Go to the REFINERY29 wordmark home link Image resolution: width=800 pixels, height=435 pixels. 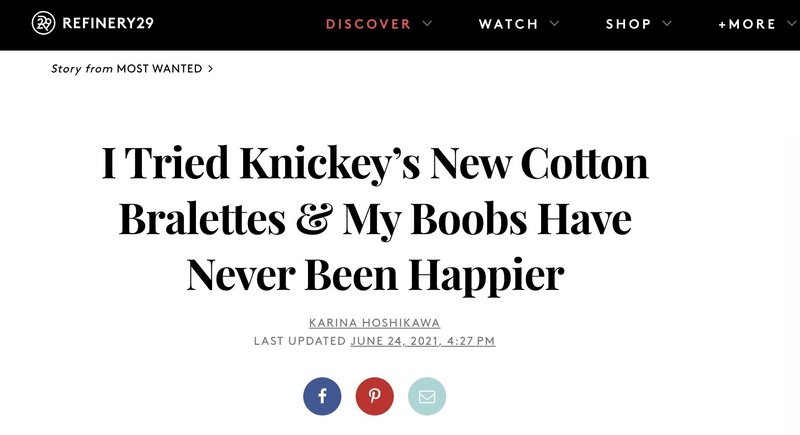click(108, 23)
